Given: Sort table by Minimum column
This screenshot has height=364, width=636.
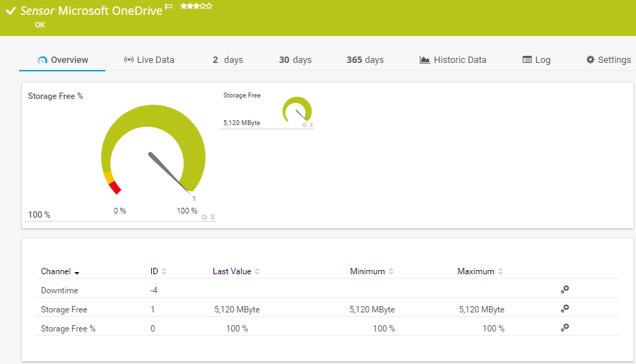Looking at the screenshot, I should (x=371, y=271).
